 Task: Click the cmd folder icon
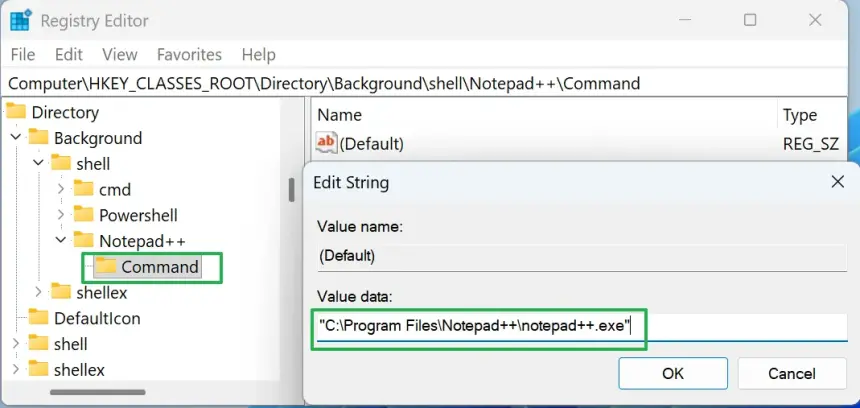(83, 189)
